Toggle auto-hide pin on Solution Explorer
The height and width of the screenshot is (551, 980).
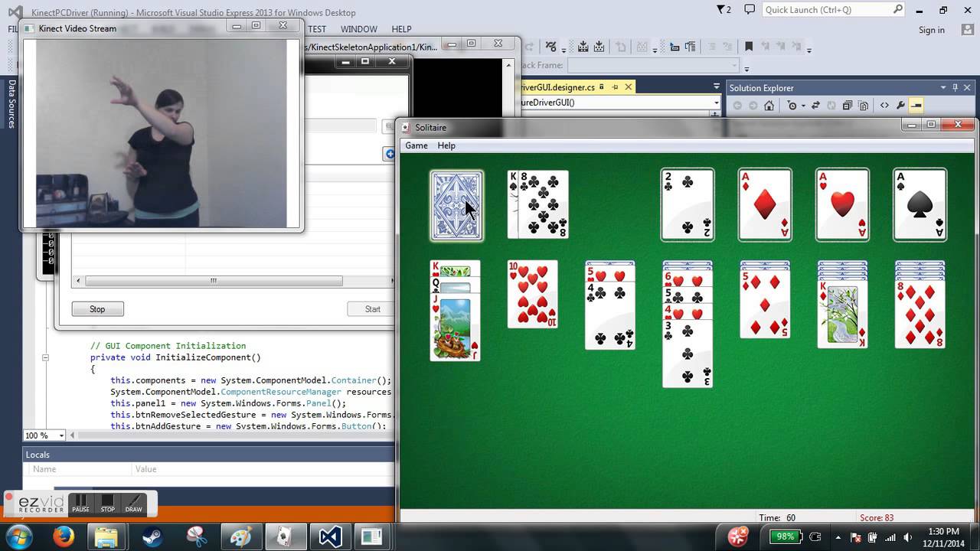955,88
